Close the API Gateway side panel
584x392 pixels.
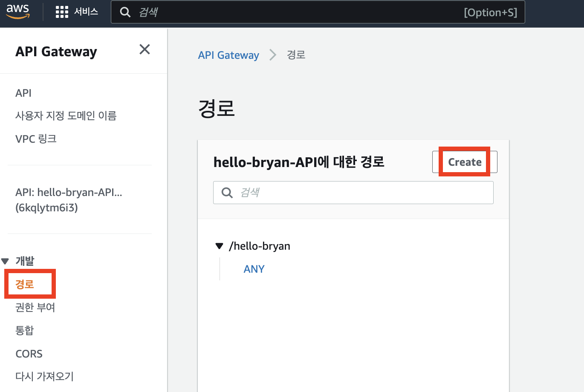coord(145,49)
